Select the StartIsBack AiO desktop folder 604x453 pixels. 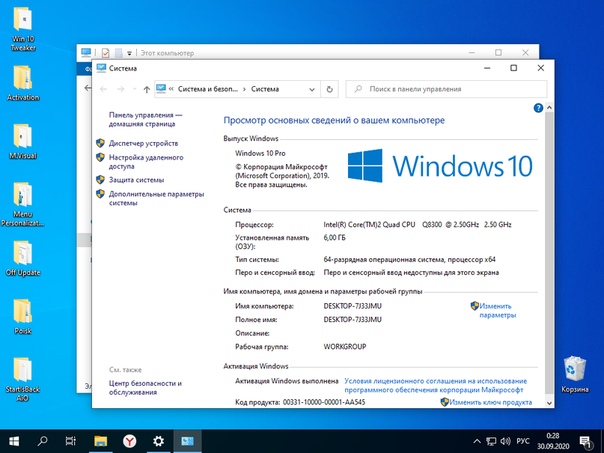[23, 379]
